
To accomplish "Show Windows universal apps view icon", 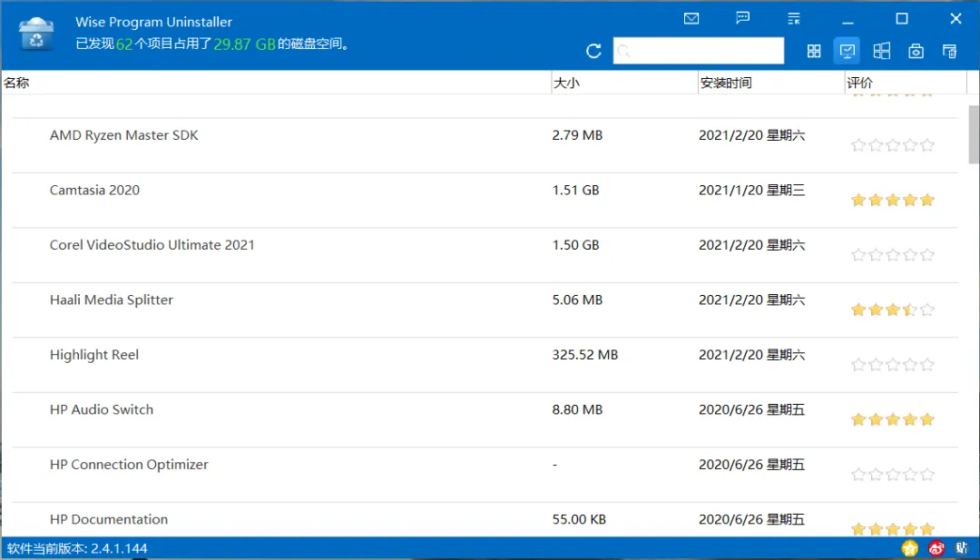I will (x=881, y=51).
